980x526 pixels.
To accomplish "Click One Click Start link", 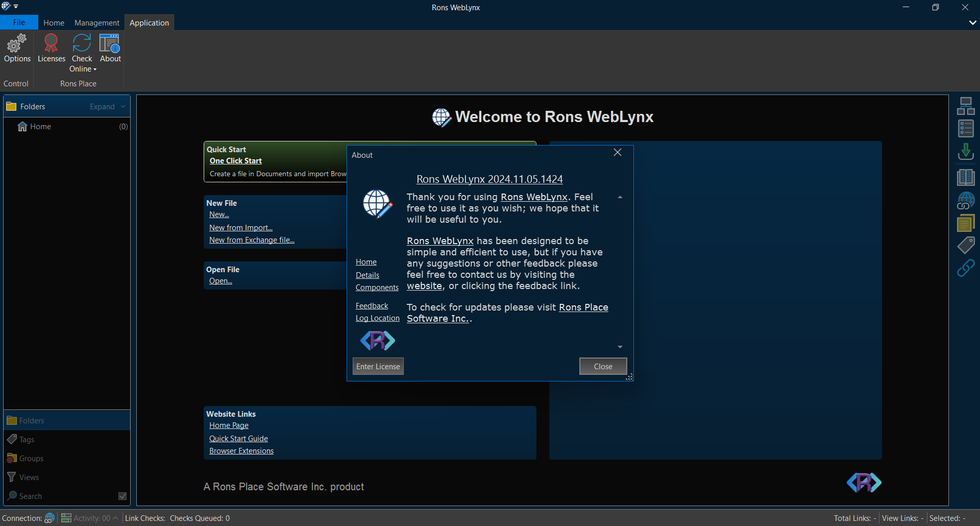I will coord(235,161).
